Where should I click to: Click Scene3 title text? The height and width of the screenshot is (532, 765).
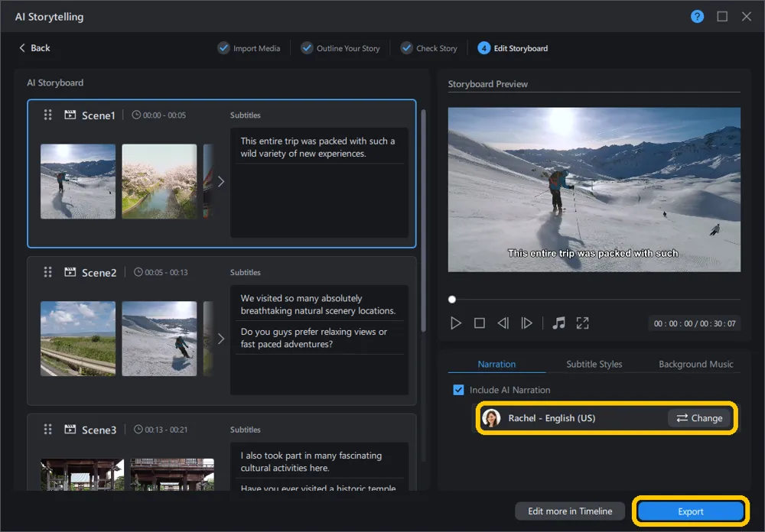[99, 430]
